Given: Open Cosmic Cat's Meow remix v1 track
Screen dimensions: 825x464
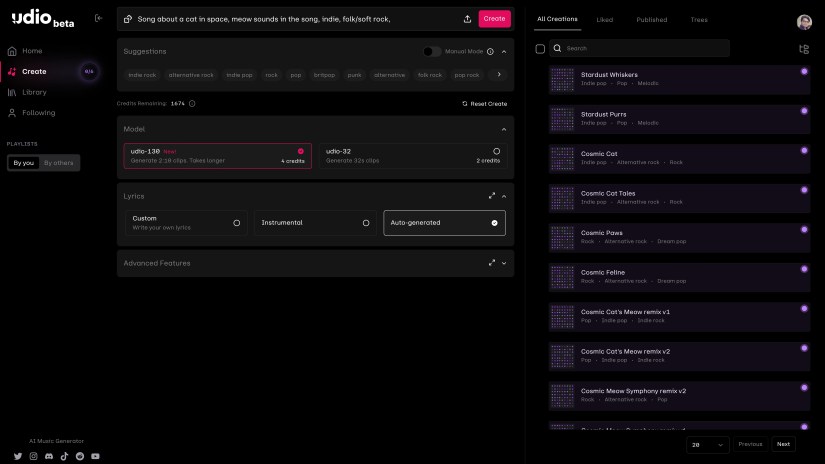Looking at the screenshot, I should click(679, 316).
